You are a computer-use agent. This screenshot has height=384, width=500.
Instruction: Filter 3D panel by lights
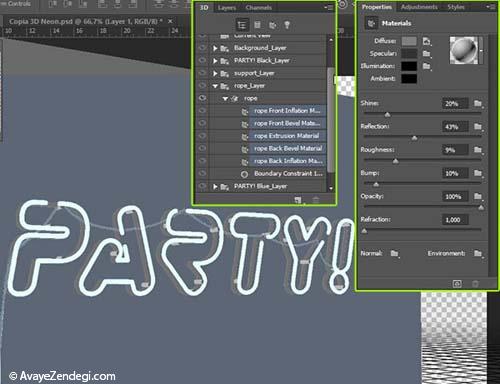pyautogui.click(x=287, y=25)
